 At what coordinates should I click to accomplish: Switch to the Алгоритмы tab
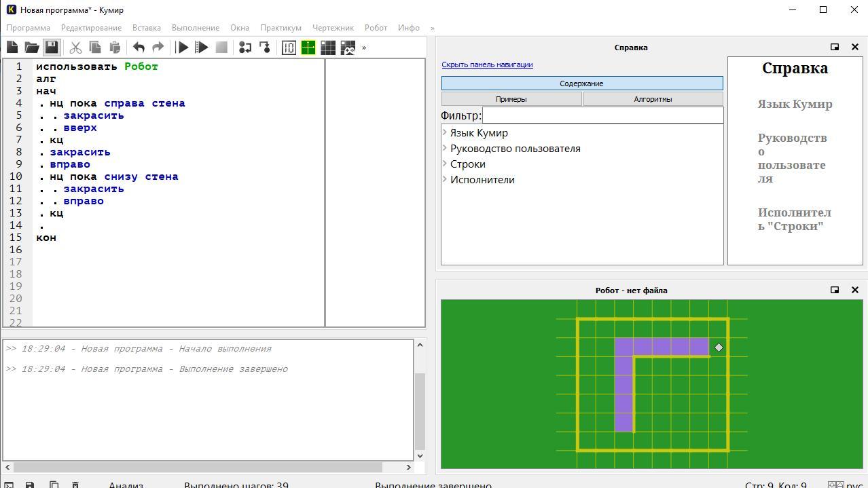click(653, 99)
